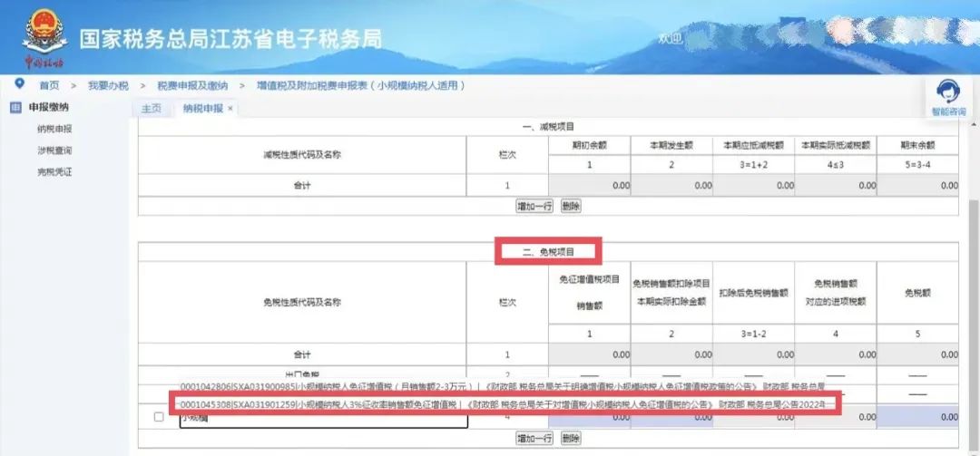Click the 期末余额 column header
Screen dimensions: 980x456
pyautogui.click(x=917, y=145)
